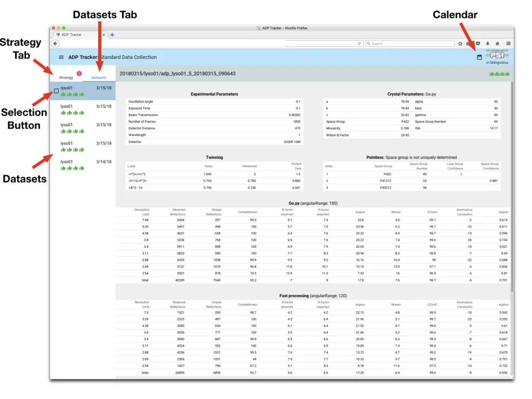Select the lyso01 dataset dated 3/14/18

pyautogui.click(x=83, y=165)
